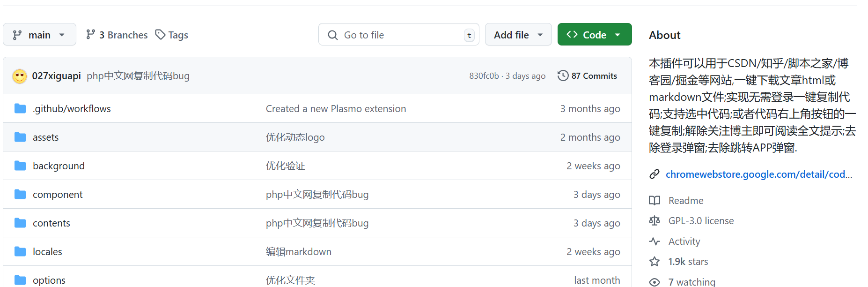Click the Go to file search field
The width and height of the screenshot is (868, 287).
coord(398,35)
